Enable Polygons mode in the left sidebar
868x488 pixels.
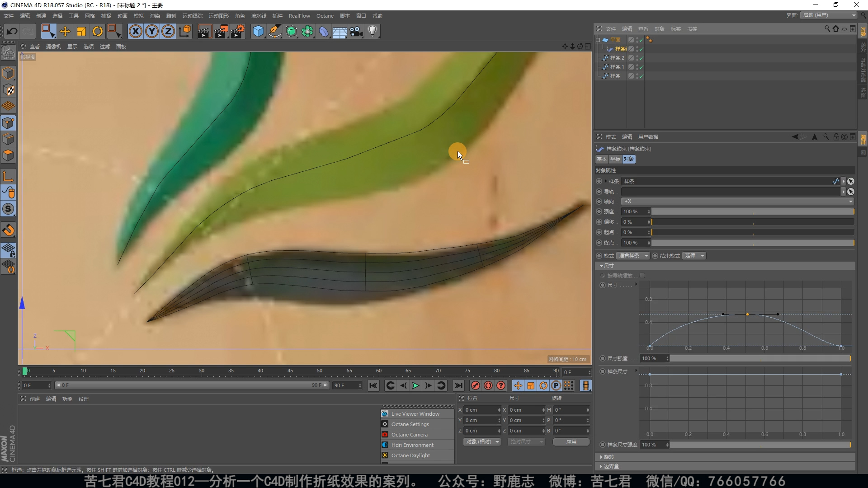(9, 155)
